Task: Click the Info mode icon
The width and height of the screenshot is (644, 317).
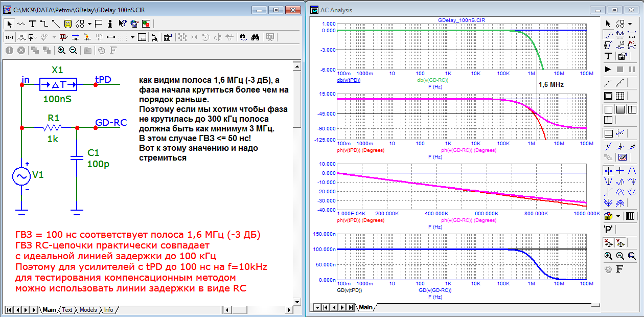Action: [x=110, y=24]
